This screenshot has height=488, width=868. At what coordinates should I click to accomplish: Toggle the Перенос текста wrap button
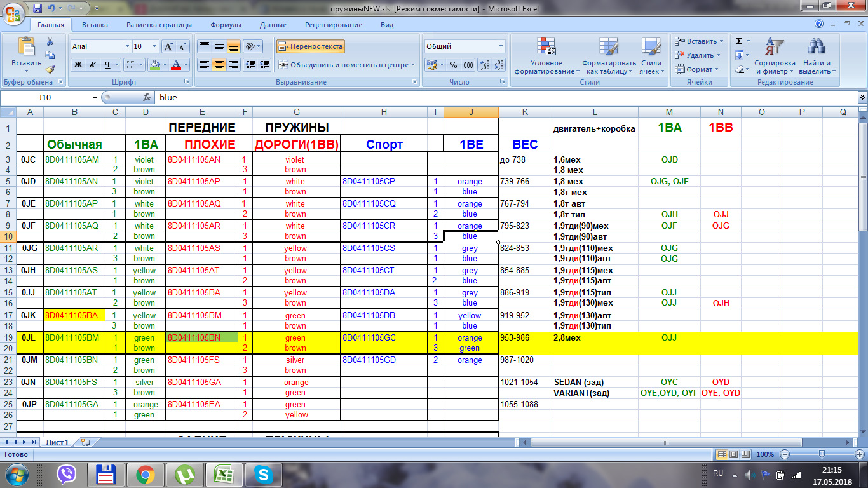310,46
